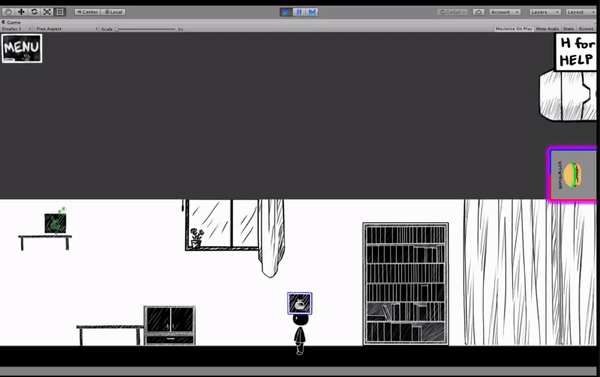
Task: Select the Move tool icon
Action: click(x=21, y=12)
